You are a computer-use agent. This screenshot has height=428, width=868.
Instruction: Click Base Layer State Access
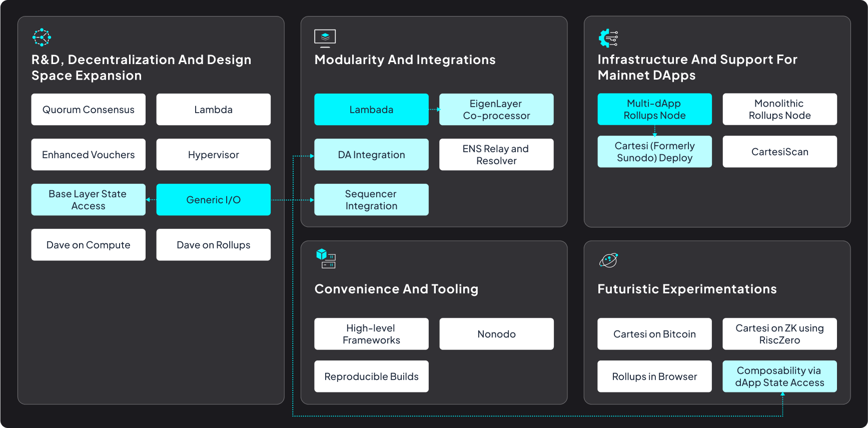(x=89, y=200)
